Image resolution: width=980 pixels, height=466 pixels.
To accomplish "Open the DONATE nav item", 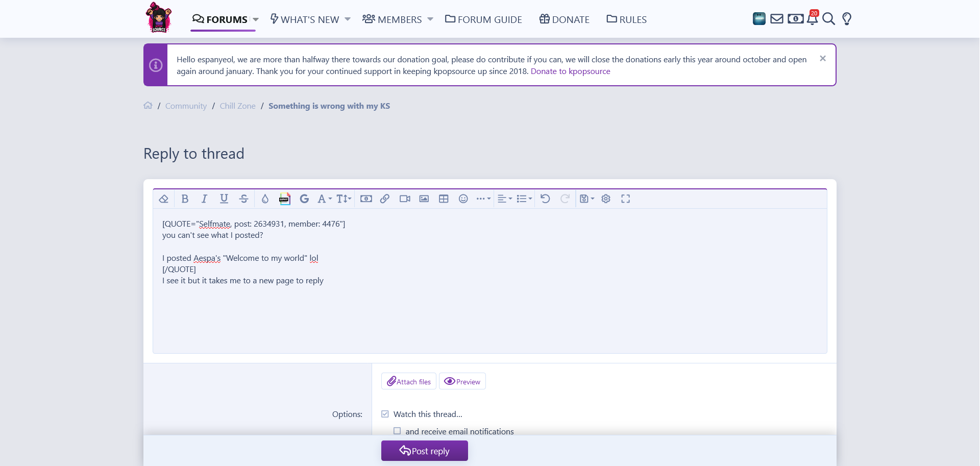I will coord(565,19).
